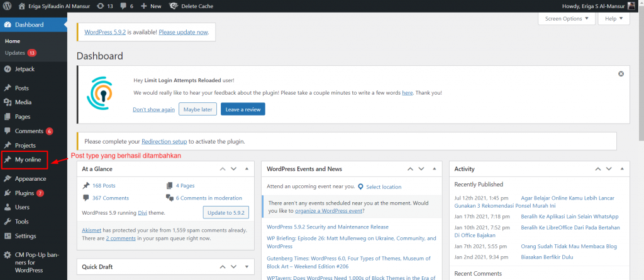Open 6 Comments in moderation link

pos(209,198)
